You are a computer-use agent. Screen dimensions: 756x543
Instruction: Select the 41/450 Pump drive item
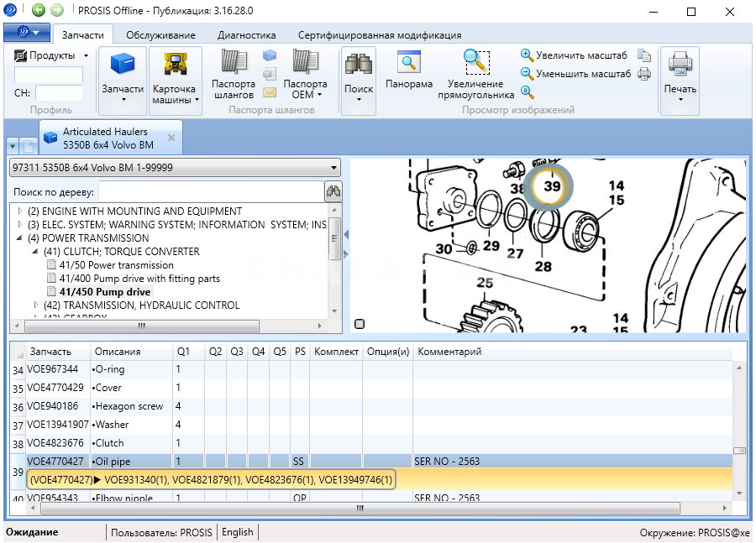[x=105, y=292]
